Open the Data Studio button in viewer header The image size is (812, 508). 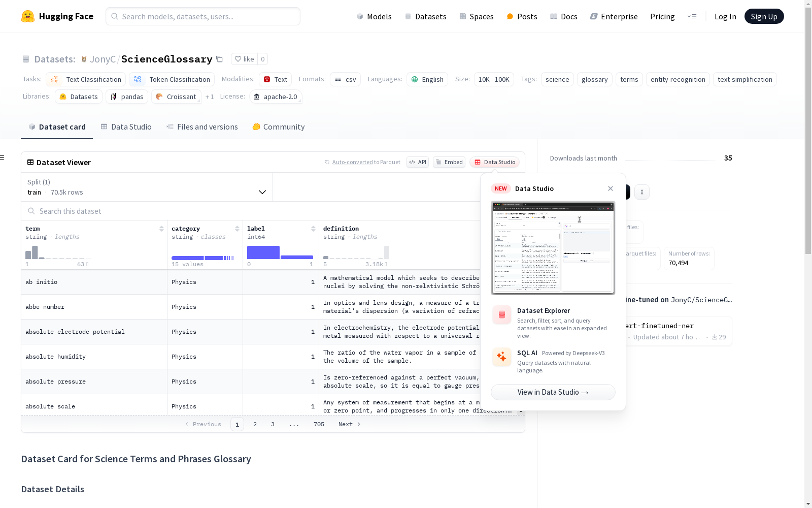(495, 162)
